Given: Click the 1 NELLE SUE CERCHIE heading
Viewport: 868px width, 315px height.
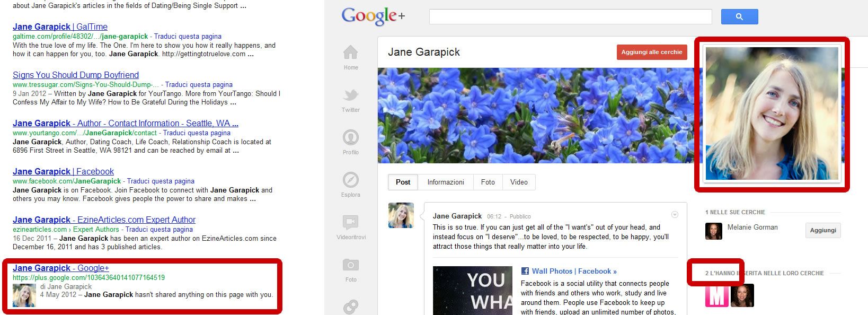Looking at the screenshot, I should coord(735,212).
